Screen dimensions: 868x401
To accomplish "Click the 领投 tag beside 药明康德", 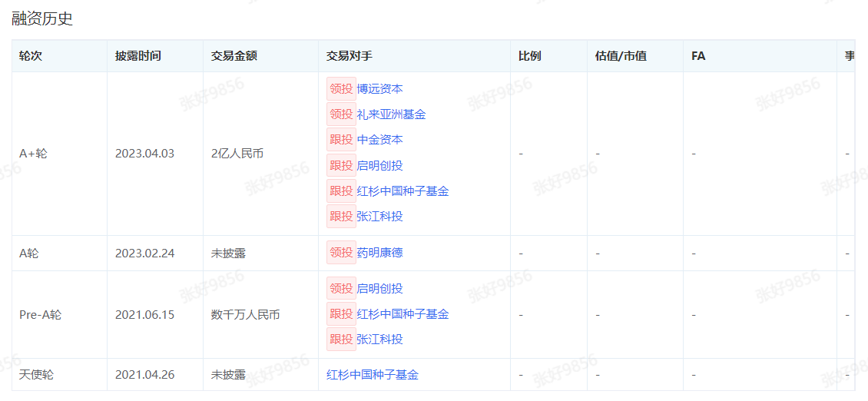I will 341,254.
